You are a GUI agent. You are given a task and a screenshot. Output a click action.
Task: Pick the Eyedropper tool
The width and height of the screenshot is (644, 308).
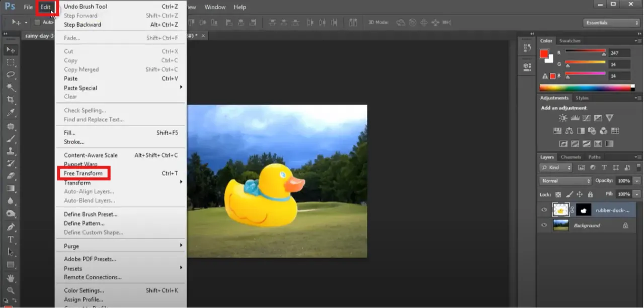click(x=11, y=113)
